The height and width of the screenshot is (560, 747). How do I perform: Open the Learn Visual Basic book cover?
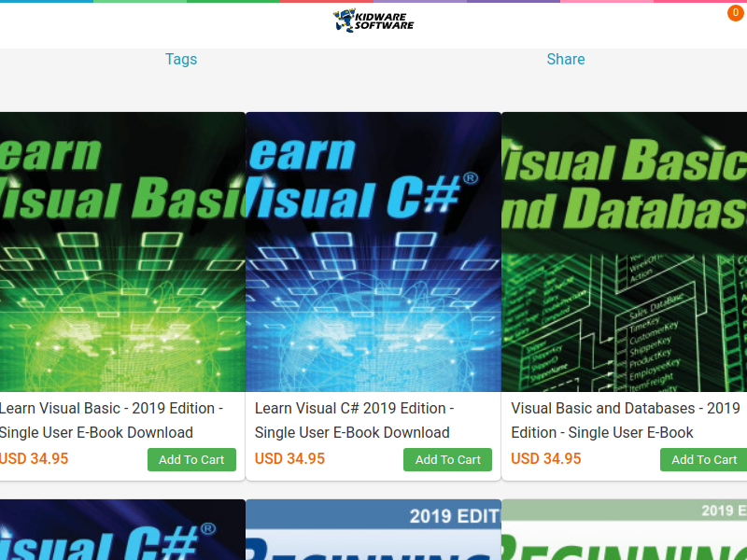pos(122,252)
